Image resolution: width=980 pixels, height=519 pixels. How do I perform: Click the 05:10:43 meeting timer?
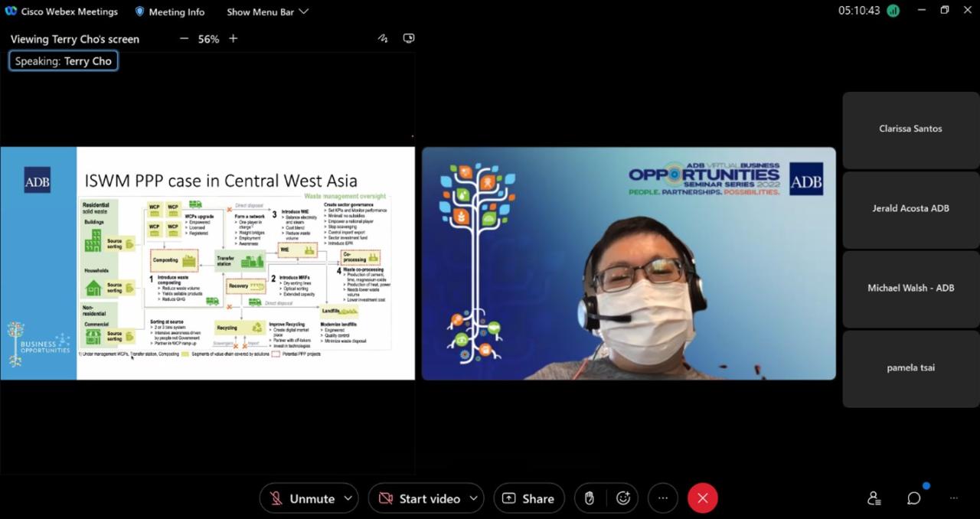859,11
